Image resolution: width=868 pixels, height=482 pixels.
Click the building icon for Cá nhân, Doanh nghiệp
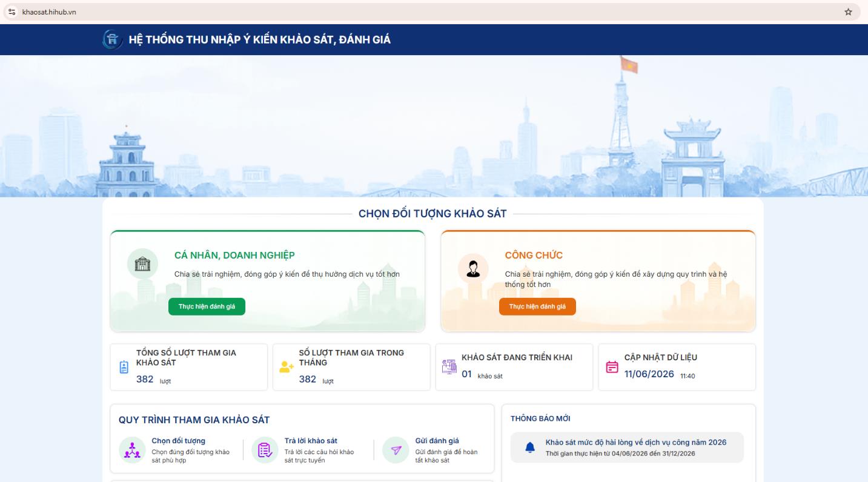[142, 264]
